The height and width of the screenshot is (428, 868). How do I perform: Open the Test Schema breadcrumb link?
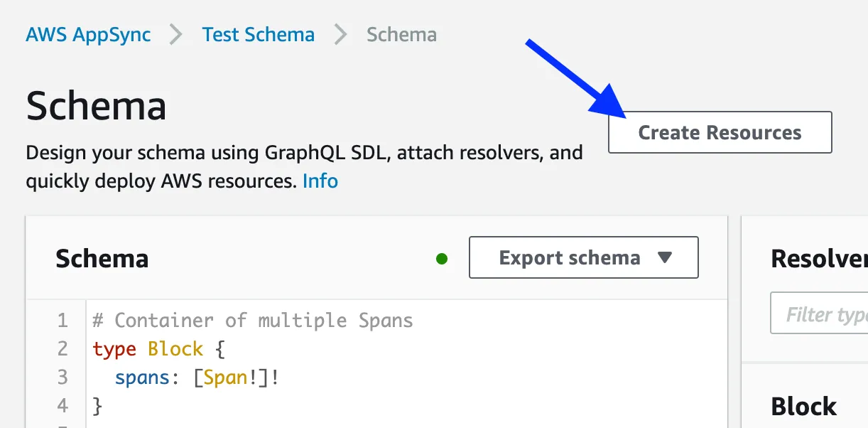tap(259, 33)
